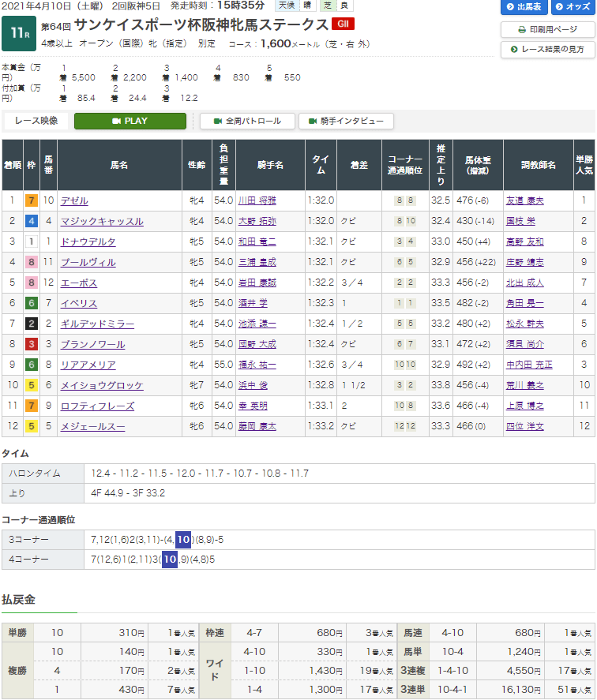Open the 騎手インタビュー video
Image resolution: width=597 pixels, height=700 pixels.
pos(346,122)
